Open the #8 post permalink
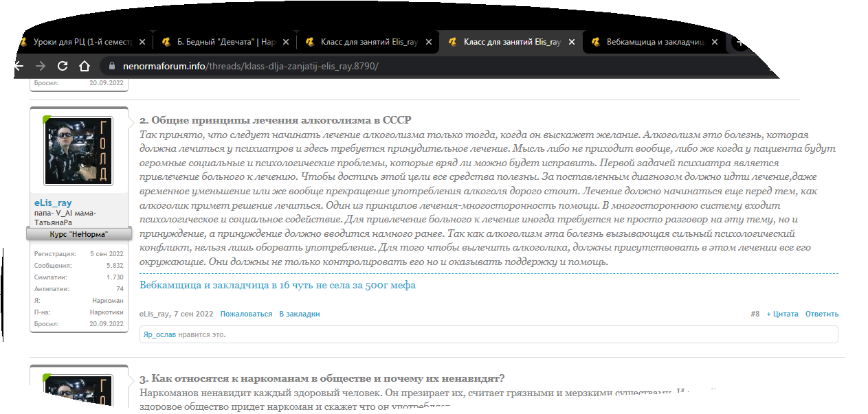This screenshot has height=414, width=868. point(755,314)
